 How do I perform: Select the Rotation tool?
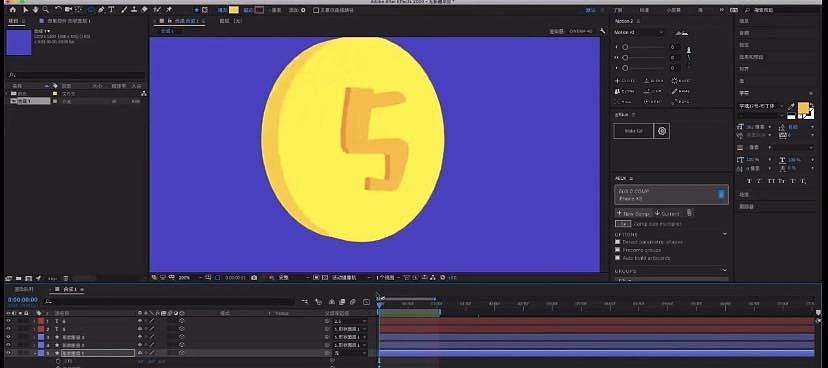(59, 10)
